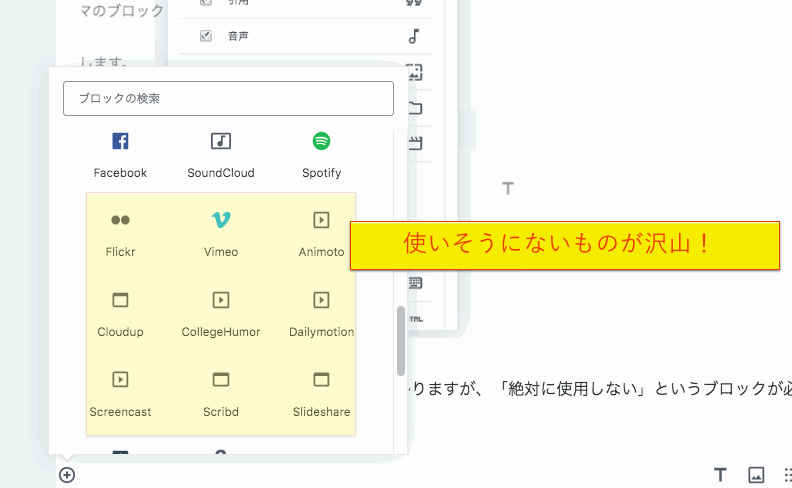Click the 音声 label in block list
The width and height of the screenshot is (792, 488).
point(238,36)
